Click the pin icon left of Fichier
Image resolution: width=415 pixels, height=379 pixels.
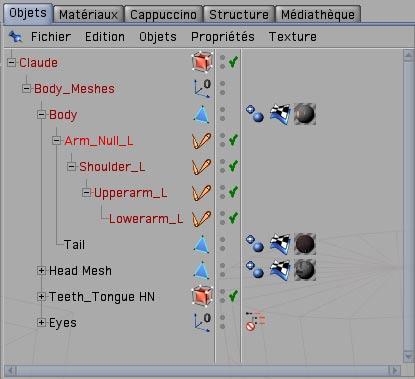15,37
